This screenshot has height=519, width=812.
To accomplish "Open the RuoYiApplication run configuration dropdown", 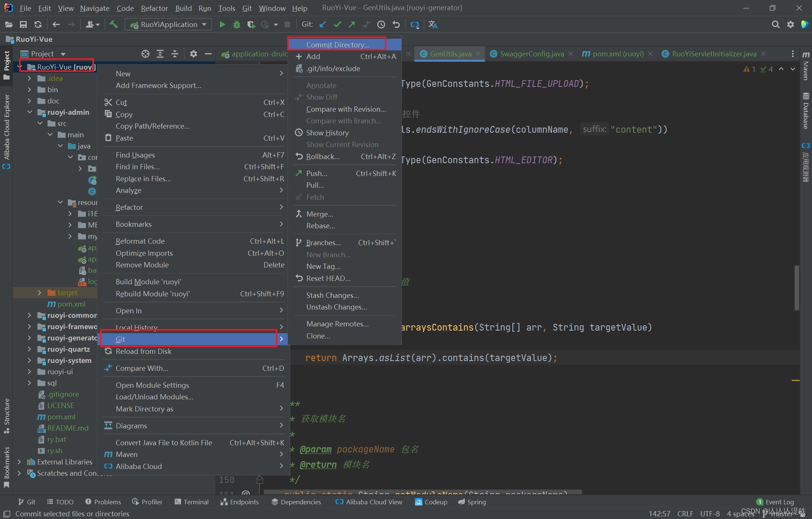I will [x=169, y=24].
